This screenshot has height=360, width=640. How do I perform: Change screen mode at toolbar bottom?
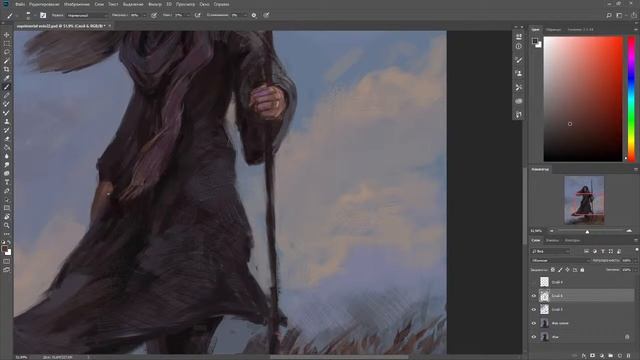tap(7, 269)
